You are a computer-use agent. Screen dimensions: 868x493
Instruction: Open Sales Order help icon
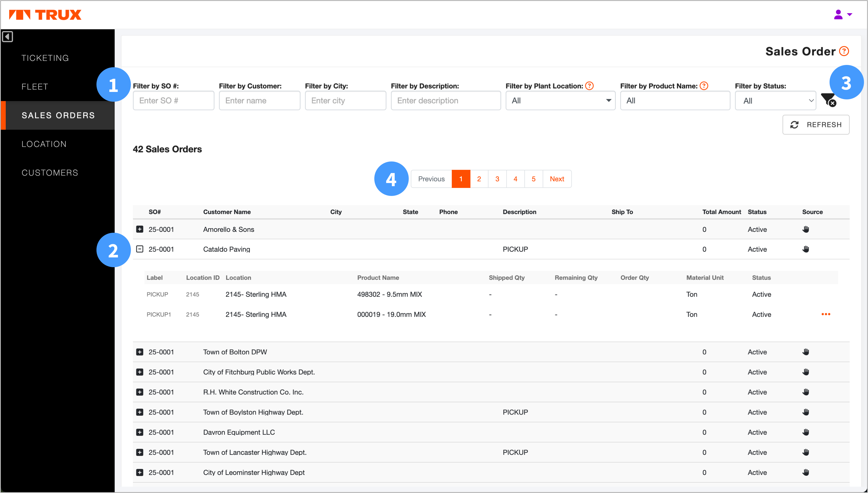pos(844,51)
